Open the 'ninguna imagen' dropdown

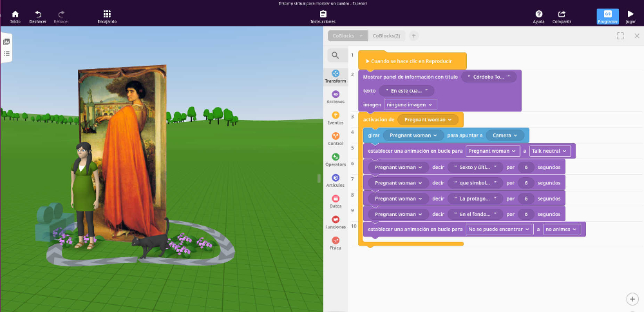pos(410,104)
